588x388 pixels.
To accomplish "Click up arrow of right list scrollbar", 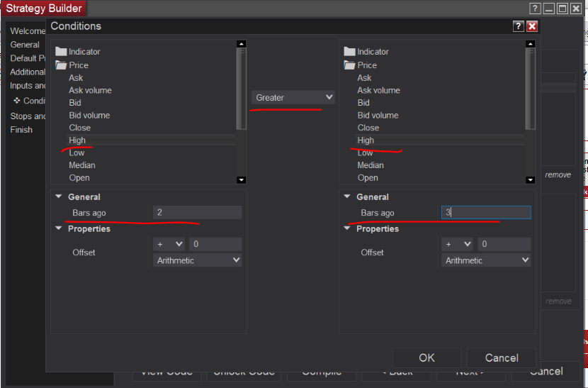I will tap(530, 44).
